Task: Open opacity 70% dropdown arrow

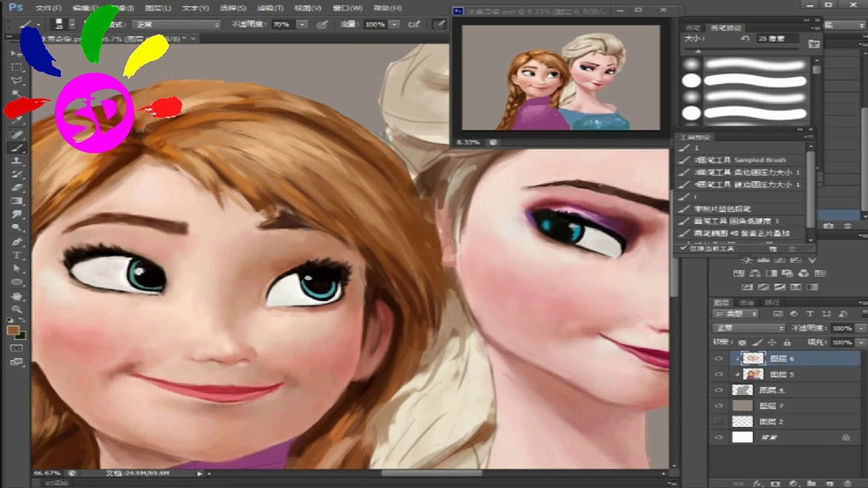Action: 302,24
